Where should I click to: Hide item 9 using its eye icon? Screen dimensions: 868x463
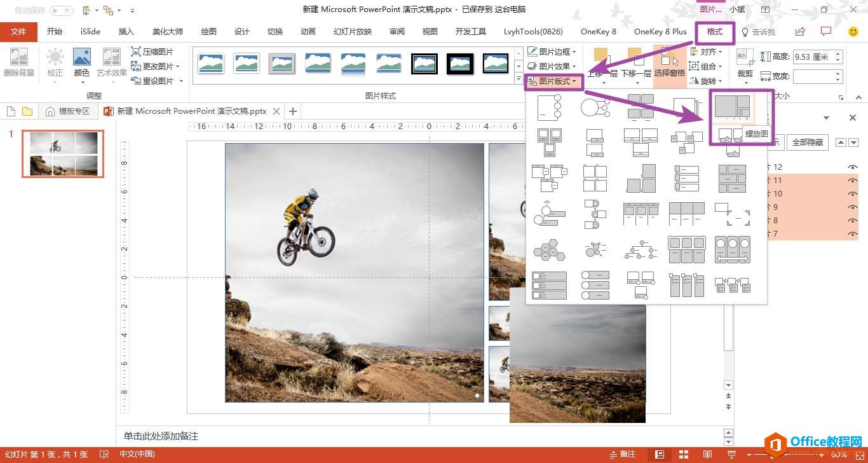pos(852,207)
